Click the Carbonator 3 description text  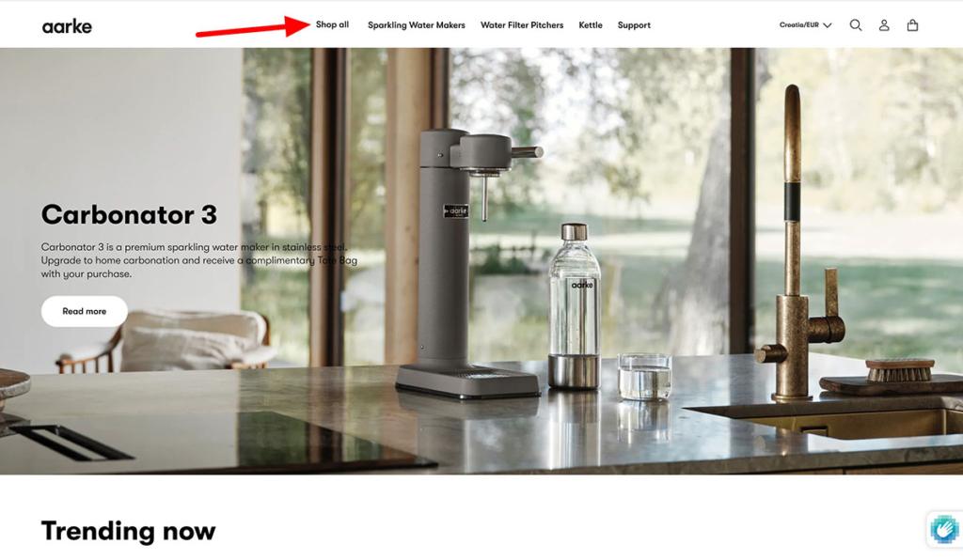199,260
